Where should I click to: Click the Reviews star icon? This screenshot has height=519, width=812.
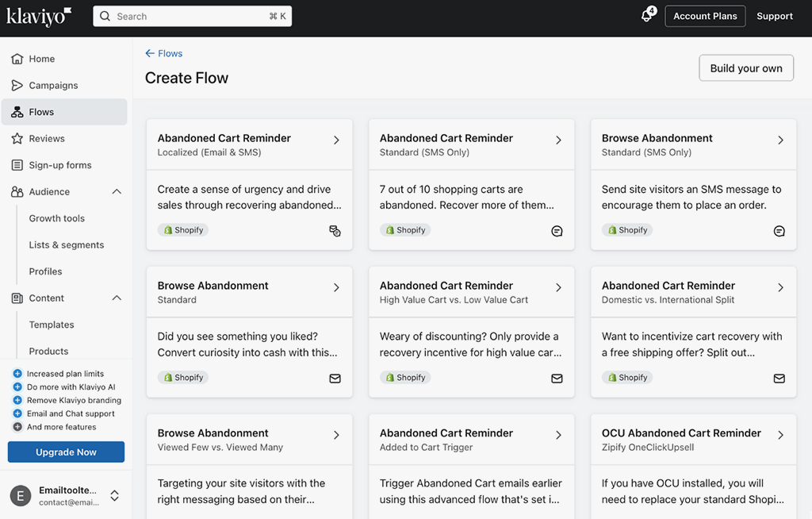(x=17, y=139)
